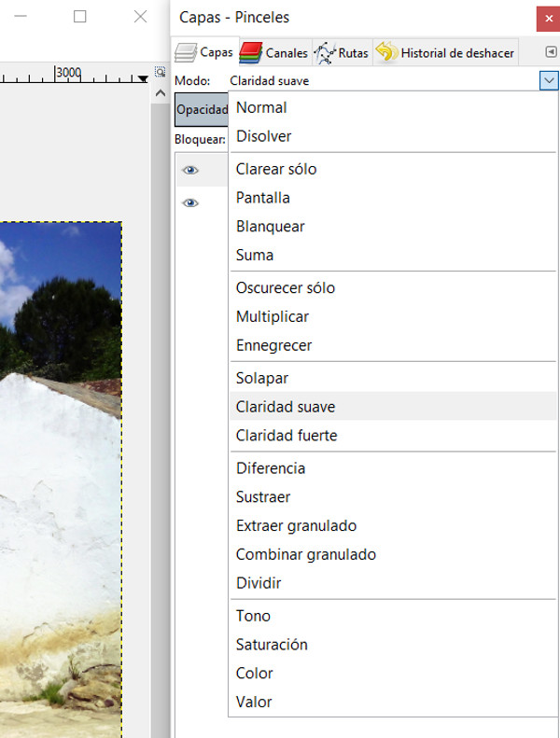Set layer mode to Color
Screen dimensions: 560x738
(254, 673)
